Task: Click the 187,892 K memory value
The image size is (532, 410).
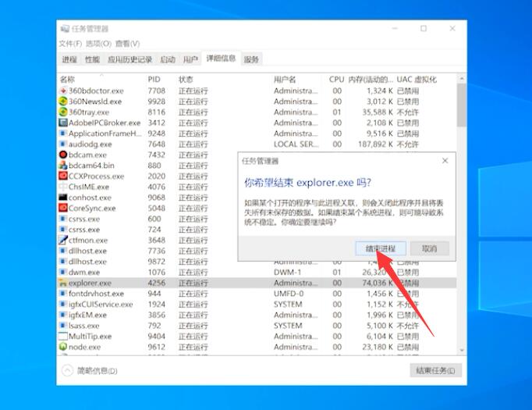Action: pyautogui.click(x=375, y=144)
